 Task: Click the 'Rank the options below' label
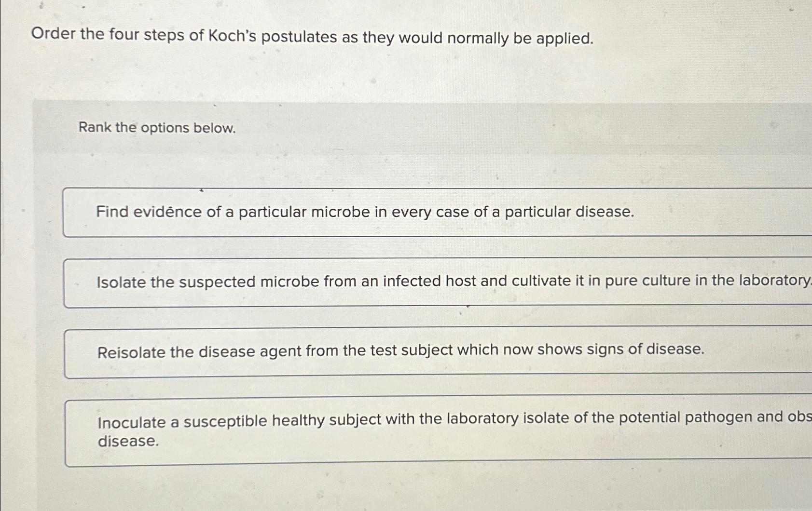point(156,128)
